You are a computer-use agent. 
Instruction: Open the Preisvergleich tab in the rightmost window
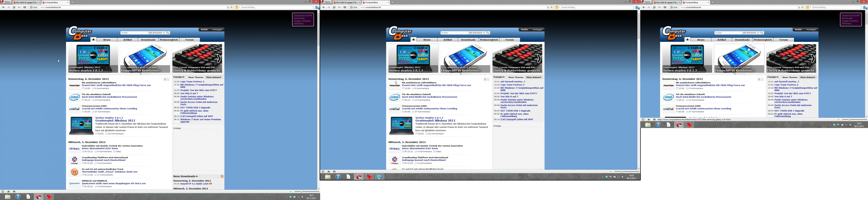[763, 40]
